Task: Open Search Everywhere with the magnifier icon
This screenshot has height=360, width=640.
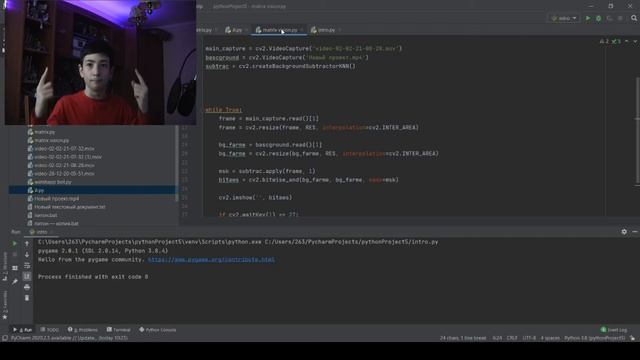Action: click(x=634, y=18)
